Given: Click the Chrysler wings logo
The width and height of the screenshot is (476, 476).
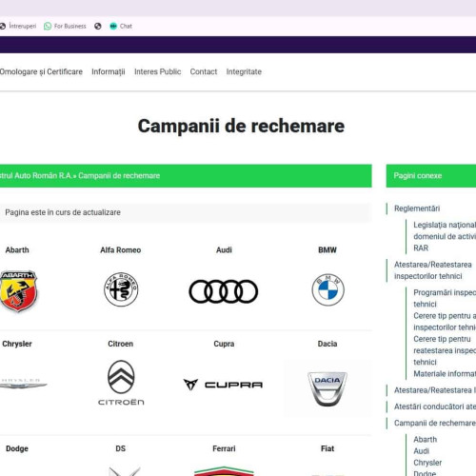Looking at the screenshot, I should click(22, 384).
